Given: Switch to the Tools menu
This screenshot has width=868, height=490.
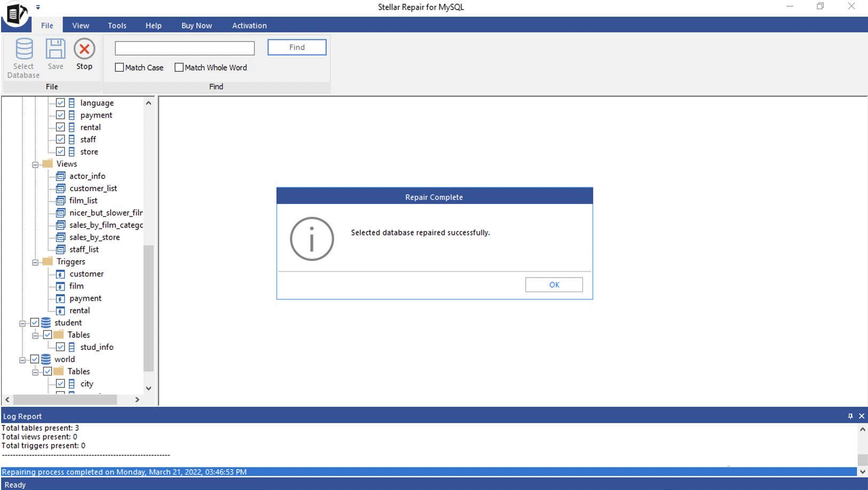Looking at the screenshot, I should [x=117, y=25].
